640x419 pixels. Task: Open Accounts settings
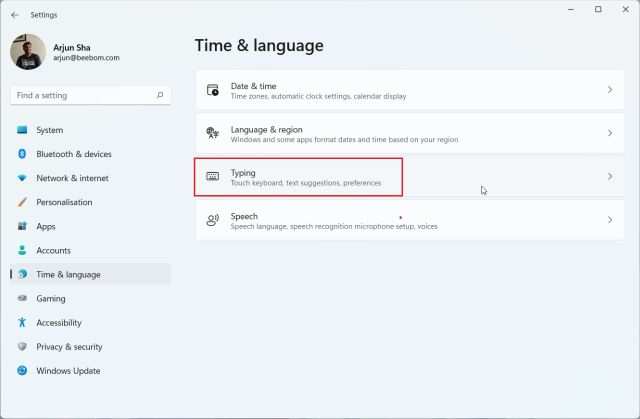(x=90, y=250)
